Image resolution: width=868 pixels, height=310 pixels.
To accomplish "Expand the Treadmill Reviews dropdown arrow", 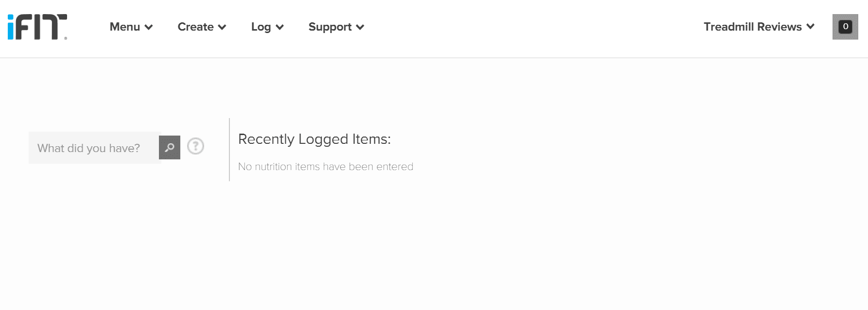I will (810, 27).
